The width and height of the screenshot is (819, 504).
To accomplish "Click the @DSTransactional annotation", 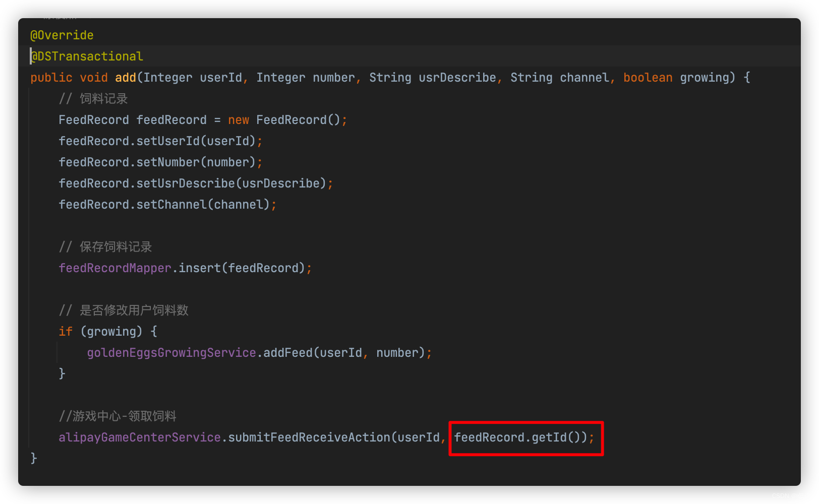I will (87, 56).
